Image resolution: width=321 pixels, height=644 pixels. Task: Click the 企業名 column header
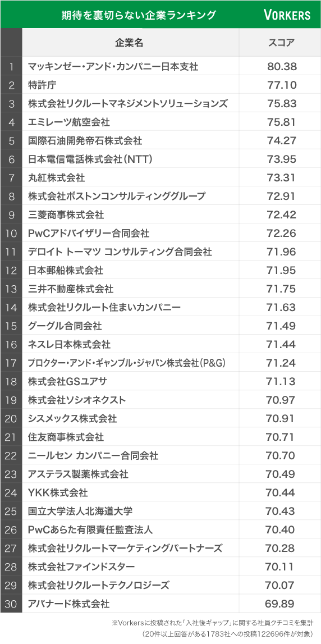tap(130, 42)
